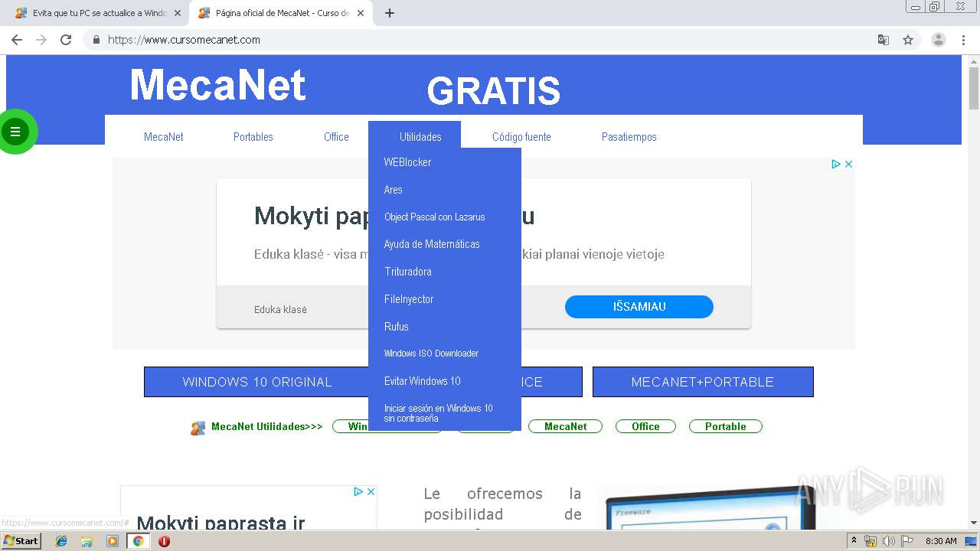Click the scrollbar down arrow
This screenshot has height=551, width=980.
point(974,523)
